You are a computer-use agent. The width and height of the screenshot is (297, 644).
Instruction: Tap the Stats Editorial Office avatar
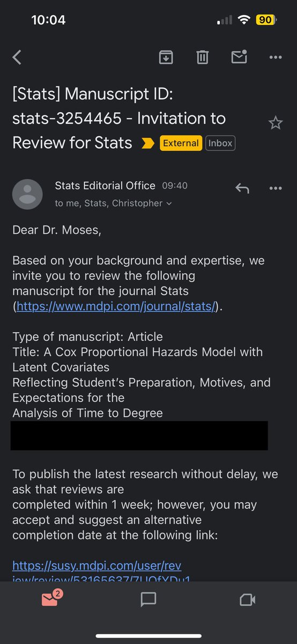[27, 194]
